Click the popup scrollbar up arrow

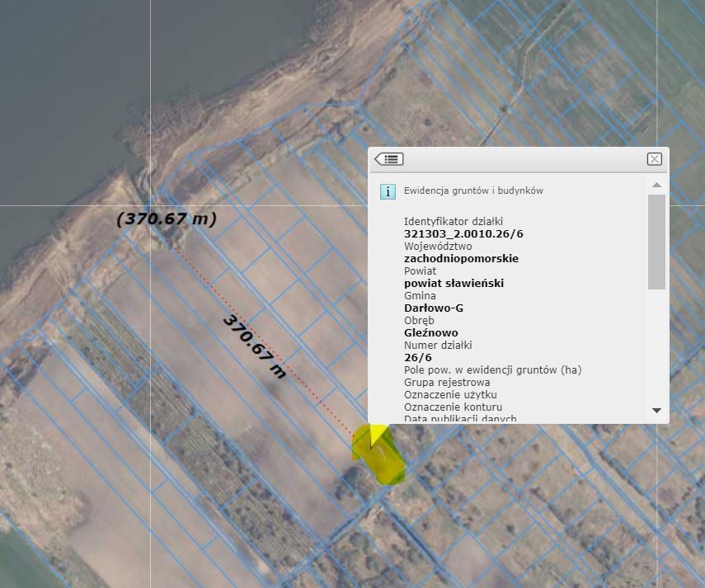pos(656,185)
